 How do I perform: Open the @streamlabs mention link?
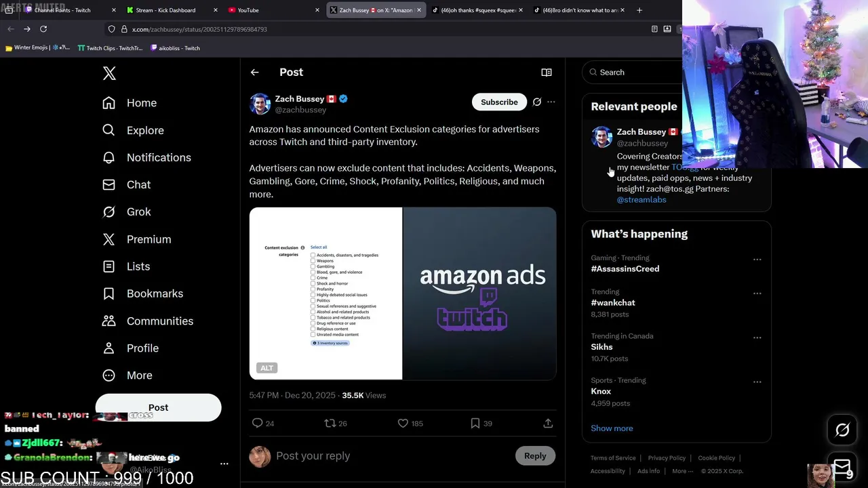642,200
